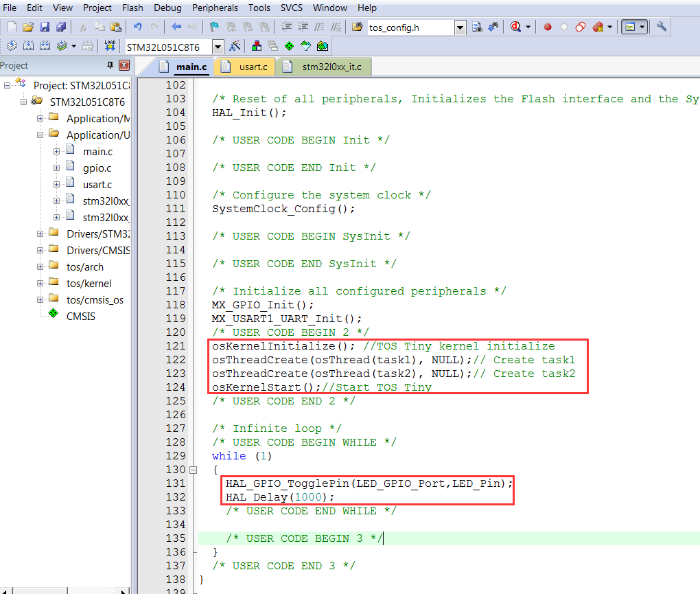Viewport: 700px width, 594px height.
Task: Open Options for Target wand icon
Action: click(235, 46)
